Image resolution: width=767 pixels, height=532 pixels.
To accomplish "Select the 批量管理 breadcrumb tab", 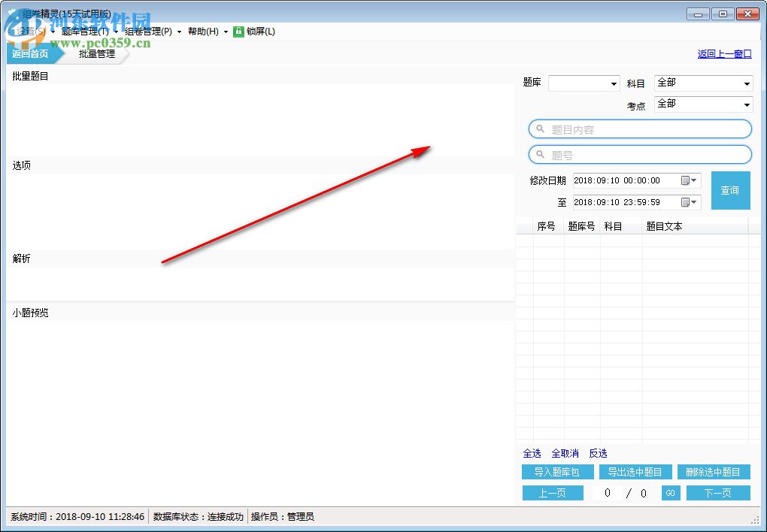I will (97, 54).
